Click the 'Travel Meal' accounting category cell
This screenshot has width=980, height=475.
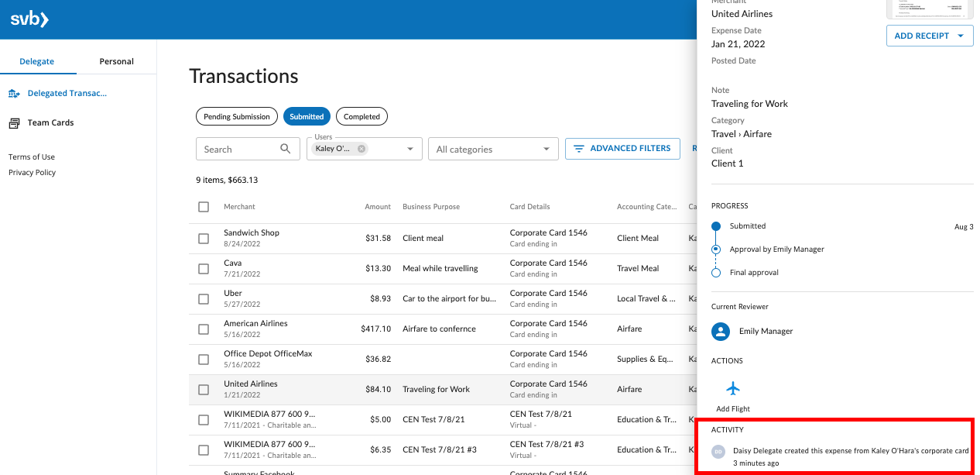click(x=638, y=269)
